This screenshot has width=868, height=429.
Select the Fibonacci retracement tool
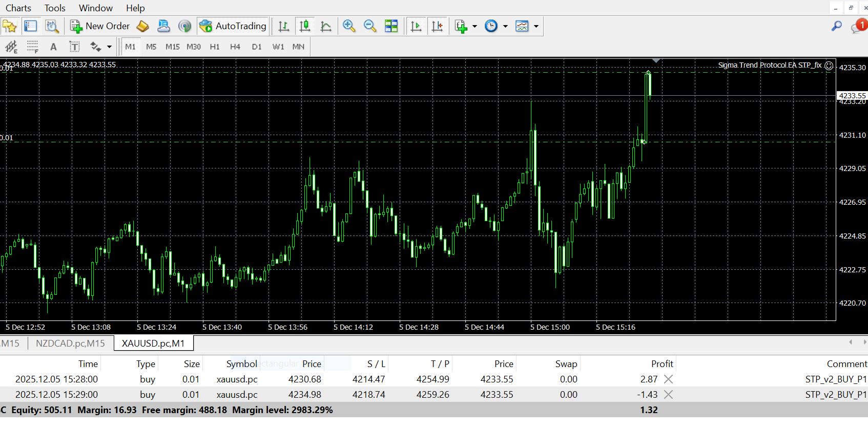click(x=33, y=47)
